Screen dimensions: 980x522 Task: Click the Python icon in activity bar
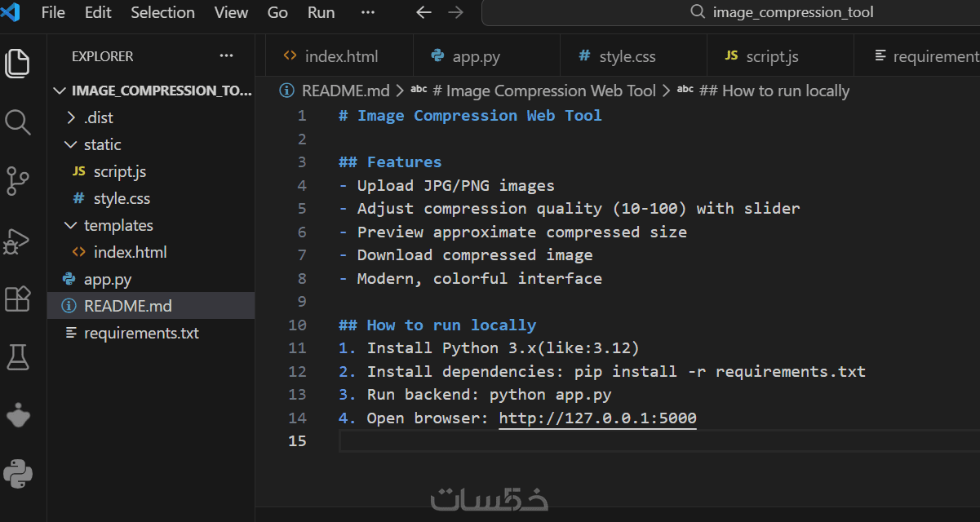coord(18,473)
